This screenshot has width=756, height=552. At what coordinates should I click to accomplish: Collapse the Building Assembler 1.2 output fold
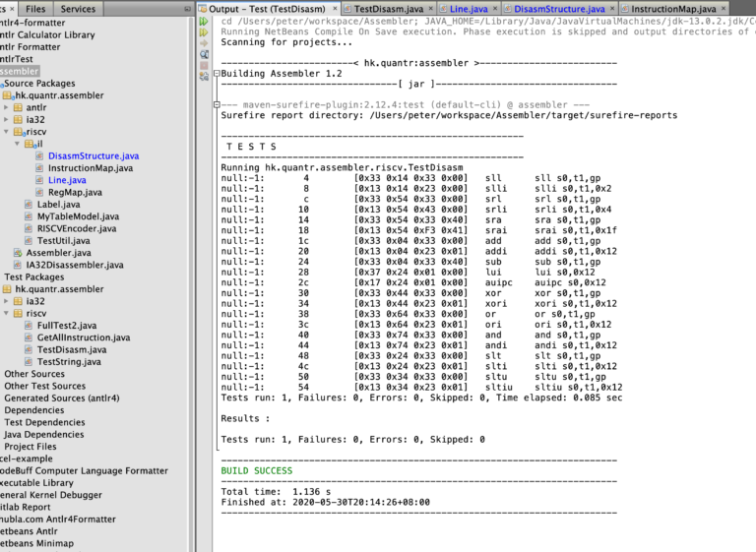217,74
